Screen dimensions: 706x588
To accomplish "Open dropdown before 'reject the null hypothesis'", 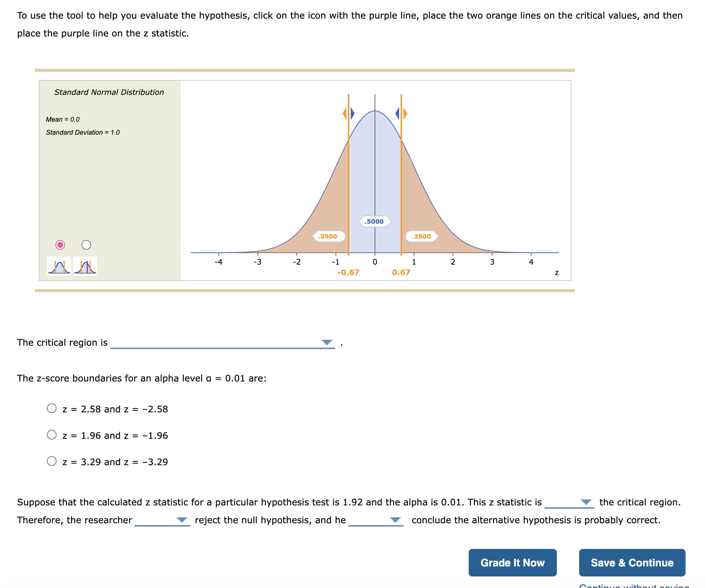I will click(x=162, y=520).
